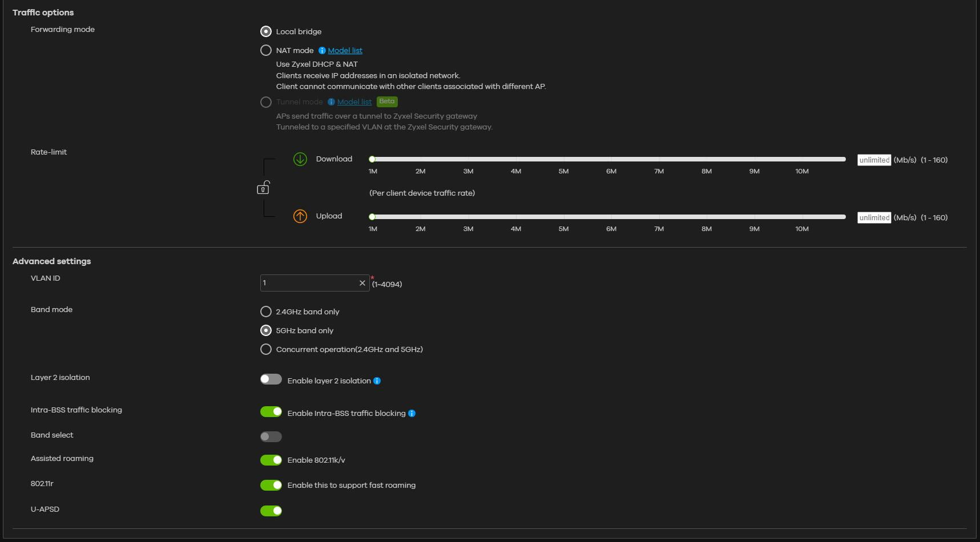
Task: Click info icon for Intra-BSS traffic blocking
Action: point(412,414)
